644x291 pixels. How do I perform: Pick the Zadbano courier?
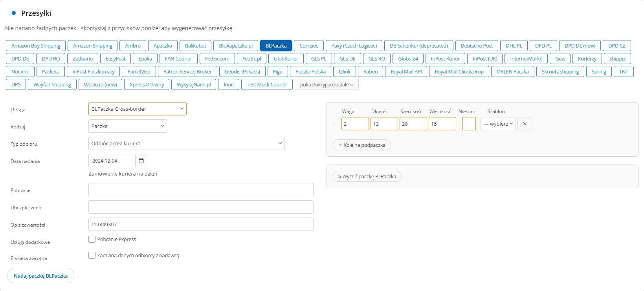click(83, 59)
